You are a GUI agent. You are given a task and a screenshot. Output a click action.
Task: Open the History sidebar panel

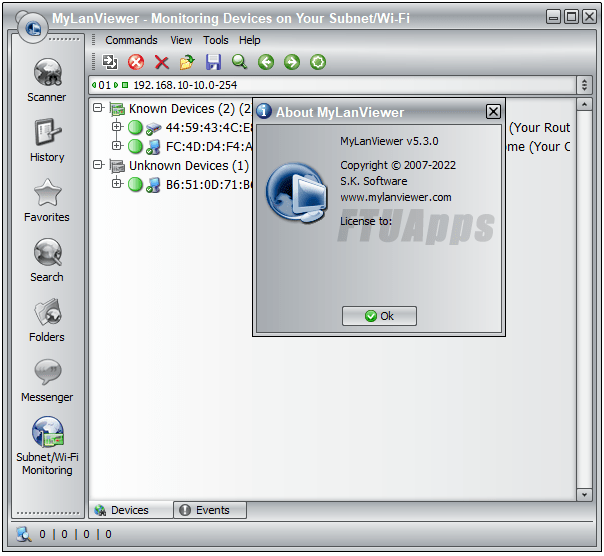[x=47, y=140]
